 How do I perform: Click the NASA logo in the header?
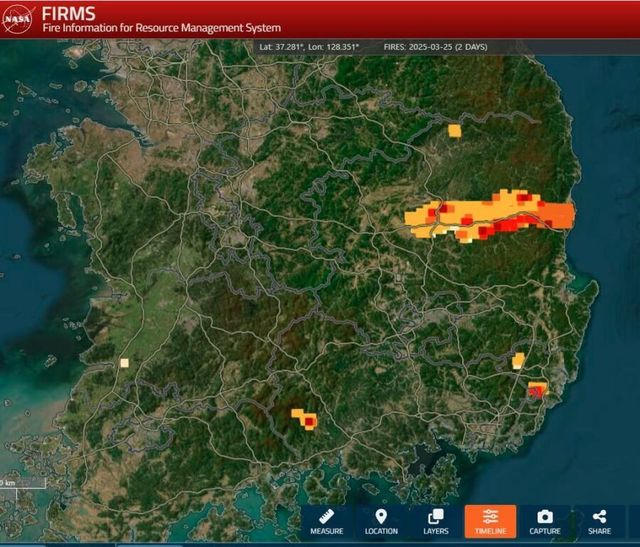pyautogui.click(x=19, y=18)
